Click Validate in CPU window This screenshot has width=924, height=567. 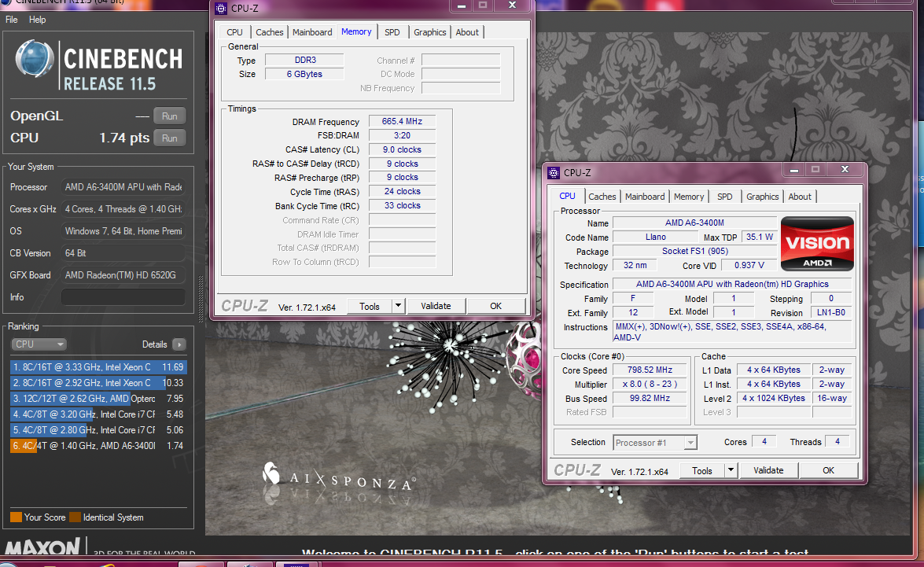click(768, 470)
